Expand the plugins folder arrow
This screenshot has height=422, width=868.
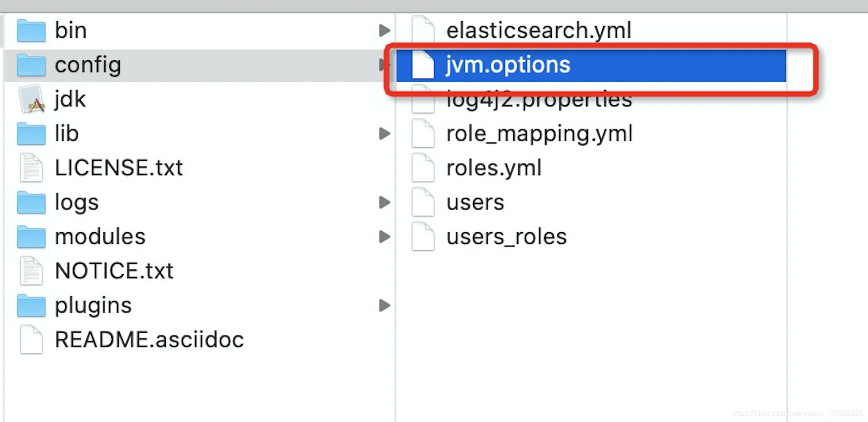click(x=385, y=306)
